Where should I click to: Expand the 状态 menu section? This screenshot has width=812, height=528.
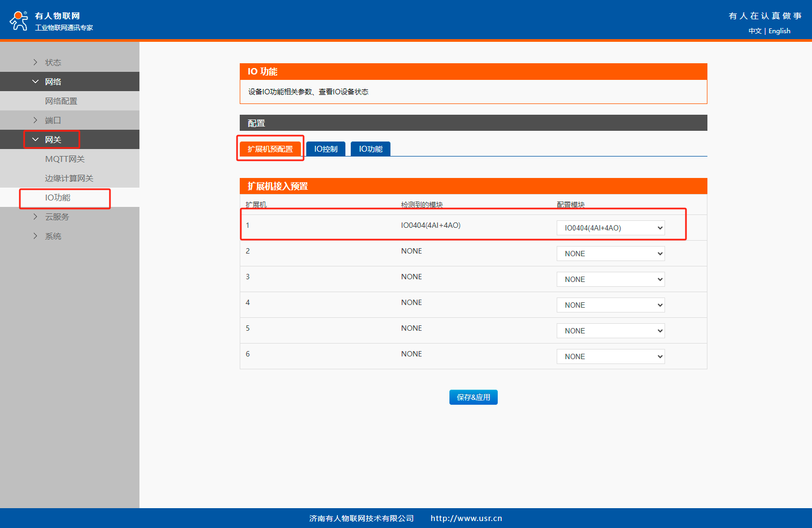click(53, 62)
